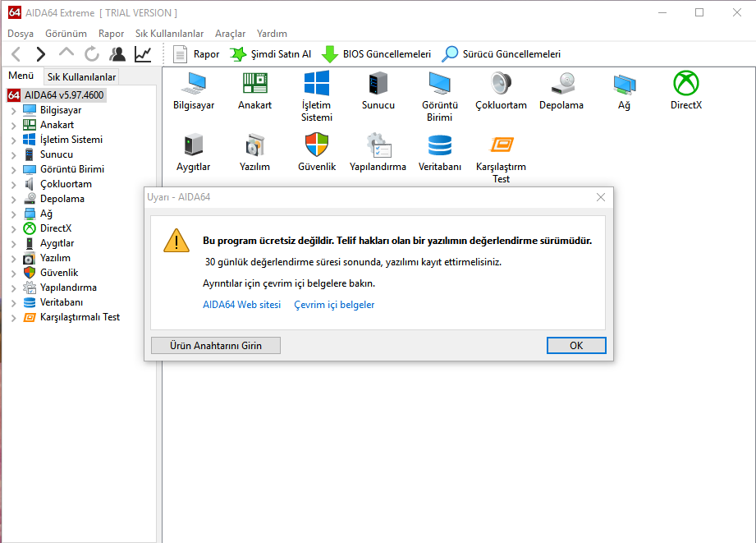Screen dimensions: 756x543
Task: Follow the Çevrim içi belgeler link
Action: [x=334, y=305]
